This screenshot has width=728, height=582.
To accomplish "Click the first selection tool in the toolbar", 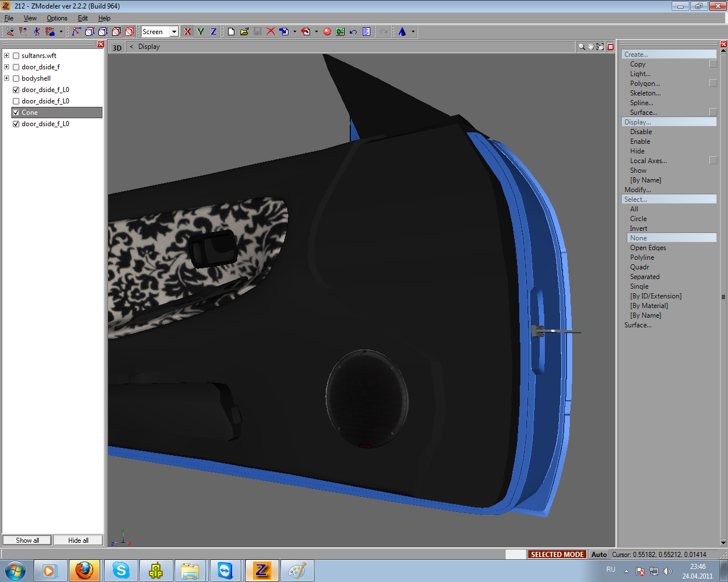I will pyautogui.click(x=10, y=32).
